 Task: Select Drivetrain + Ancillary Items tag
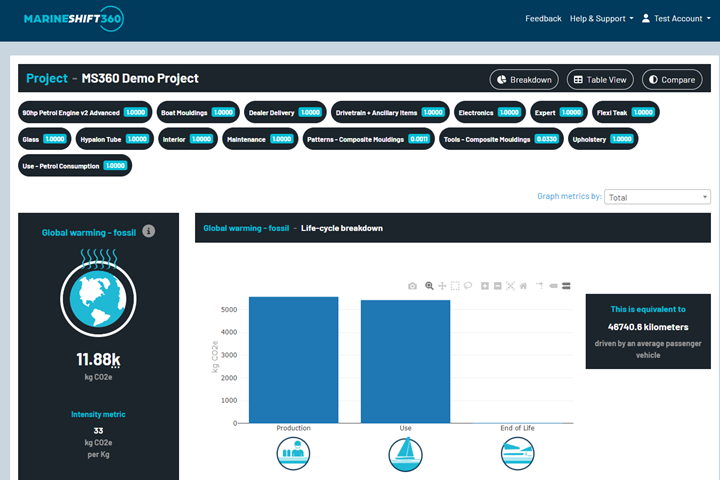(390, 113)
